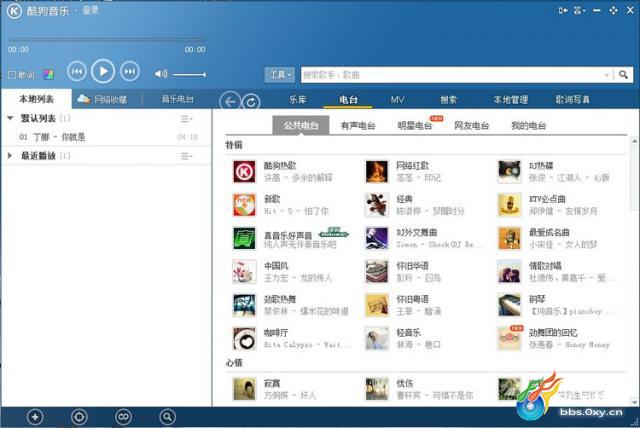Click the locate current song target icon
This screenshot has width=640, height=428.
(x=79, y=417)
